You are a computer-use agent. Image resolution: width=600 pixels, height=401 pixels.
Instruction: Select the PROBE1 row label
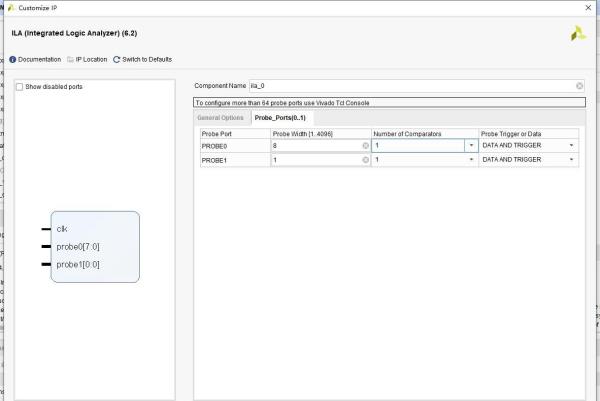point(214,160)
